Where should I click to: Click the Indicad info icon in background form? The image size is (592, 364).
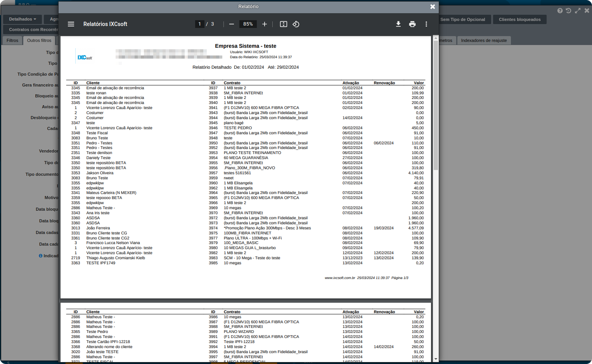tap(41, 256)
